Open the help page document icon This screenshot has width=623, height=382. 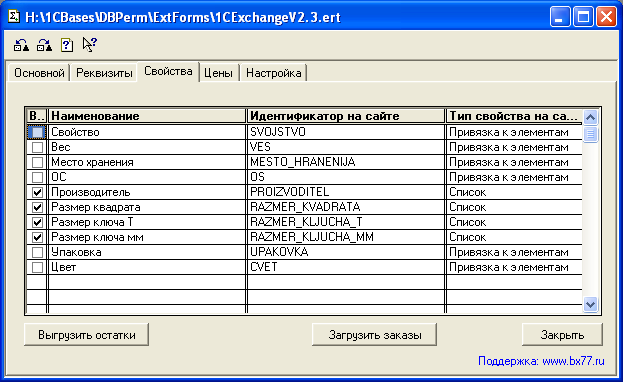coord(67,45)
